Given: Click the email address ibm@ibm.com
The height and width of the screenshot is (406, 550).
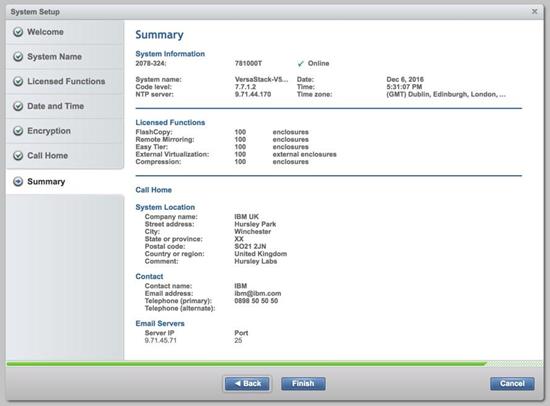Looking at the screenshot, I should click(x=258, y=293).
